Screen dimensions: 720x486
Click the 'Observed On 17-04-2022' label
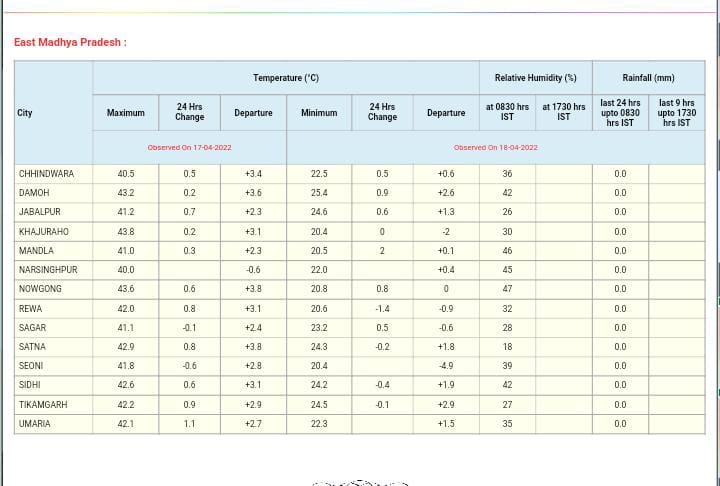point(189,147)
